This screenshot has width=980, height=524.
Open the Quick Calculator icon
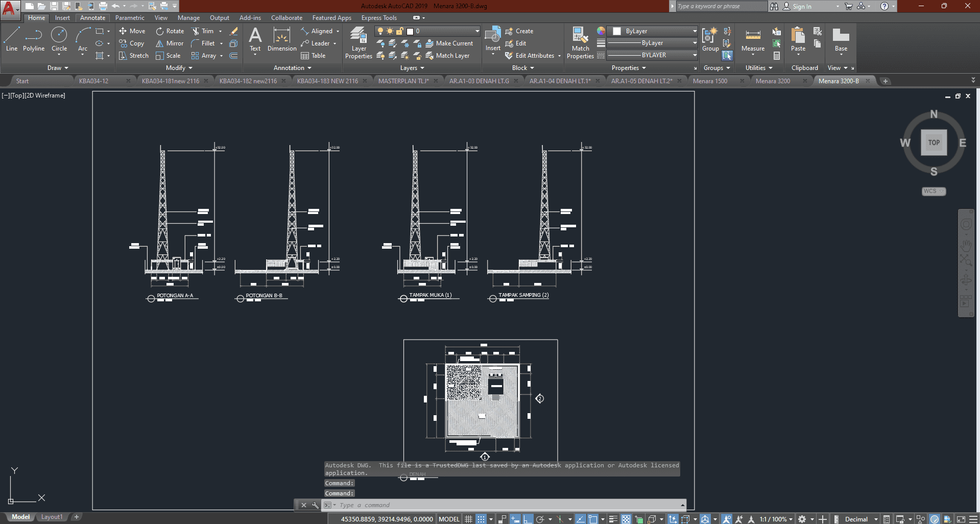coord(776,56)
